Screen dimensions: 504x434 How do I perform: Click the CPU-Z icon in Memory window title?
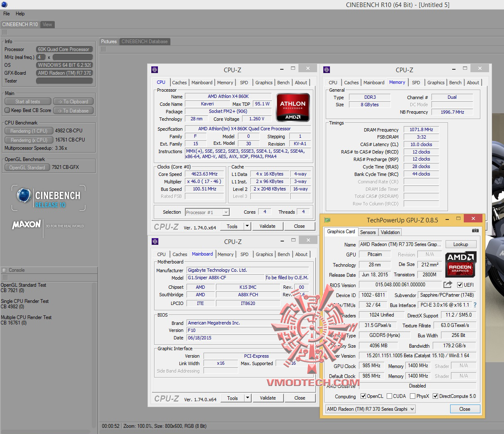(x=327, y=70)
